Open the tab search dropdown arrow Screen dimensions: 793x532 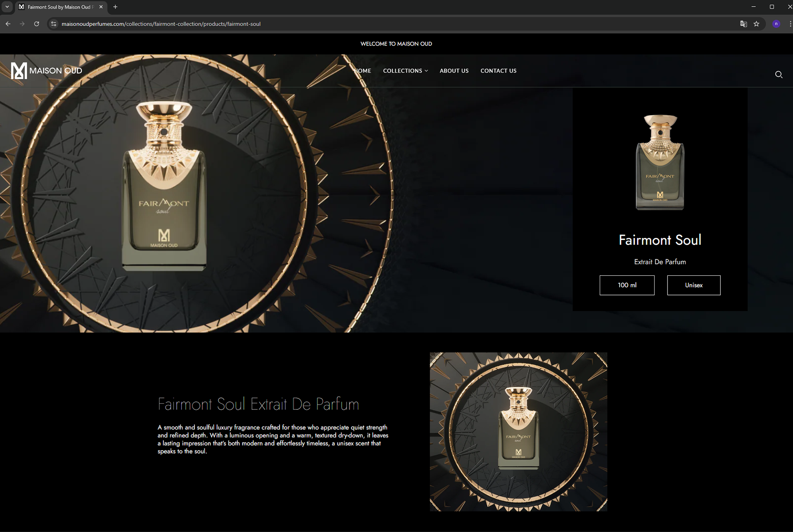(x=7, y=7)
